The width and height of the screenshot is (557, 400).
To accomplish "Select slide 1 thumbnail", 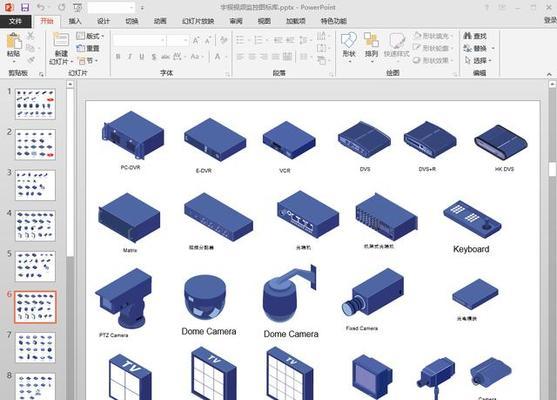I will [x=35, y=104].
